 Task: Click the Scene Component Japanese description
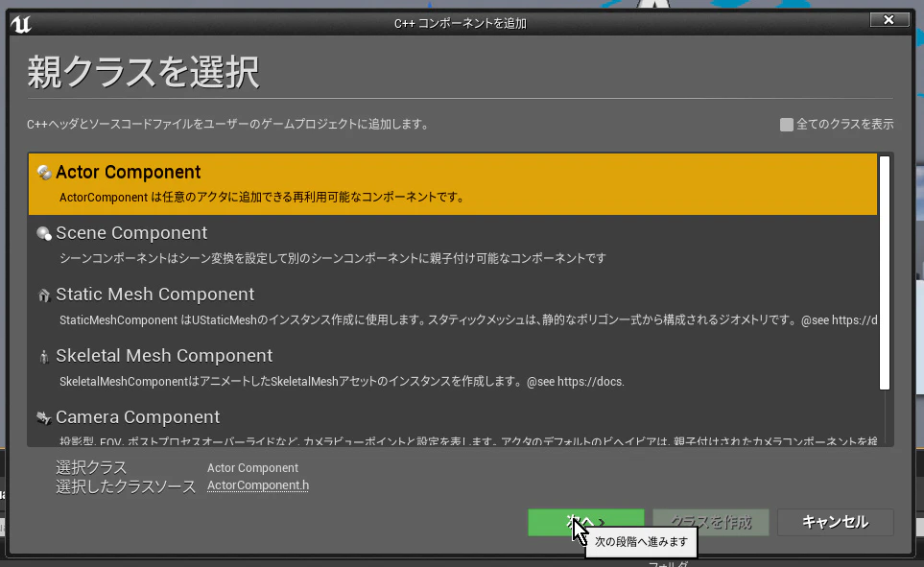point(332,258)
